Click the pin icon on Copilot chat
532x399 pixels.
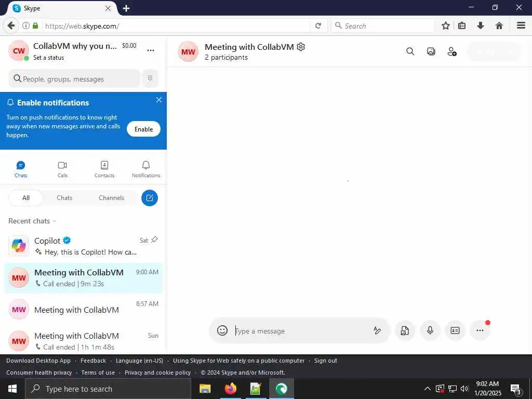154,240
